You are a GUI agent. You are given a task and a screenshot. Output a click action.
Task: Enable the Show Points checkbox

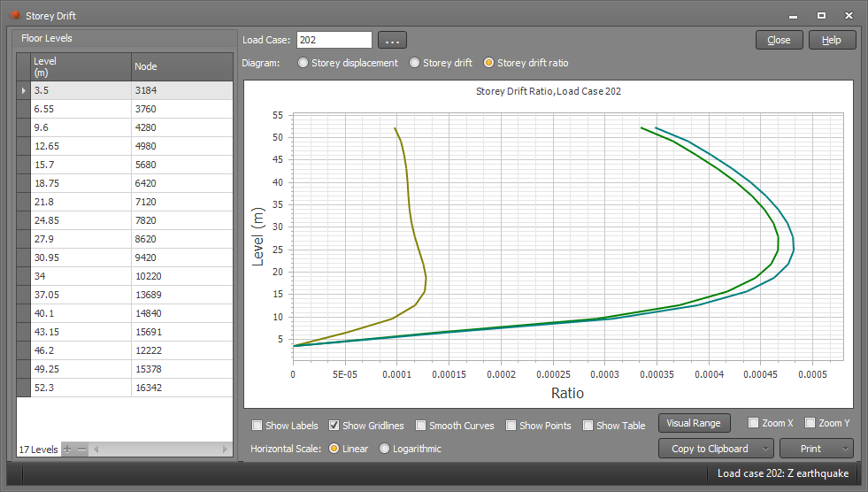[x=511, y=426]
